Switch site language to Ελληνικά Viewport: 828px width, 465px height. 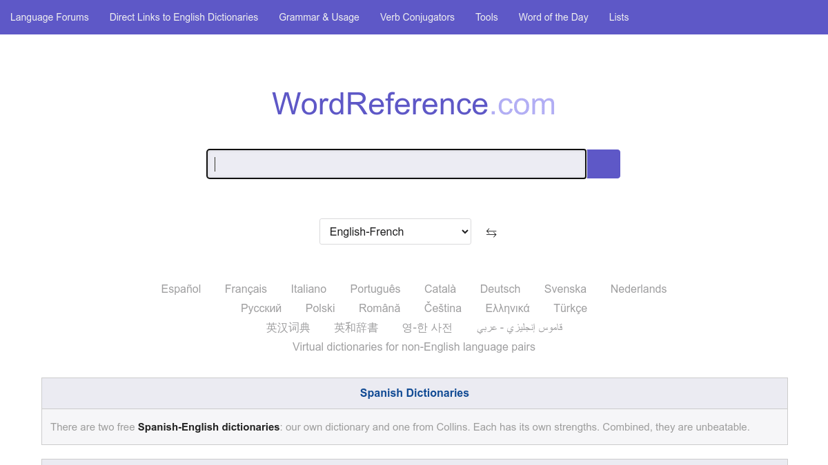coord(507,308)
